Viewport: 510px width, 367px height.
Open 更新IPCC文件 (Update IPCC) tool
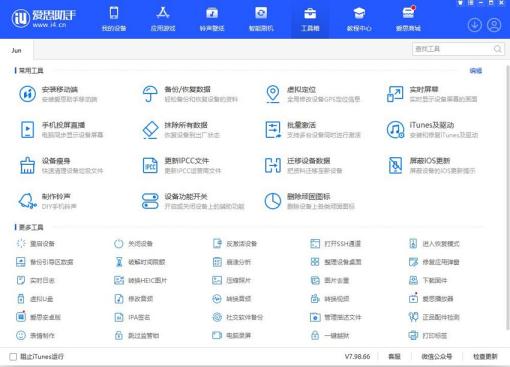pyautogui.click(x=182, y=165)
